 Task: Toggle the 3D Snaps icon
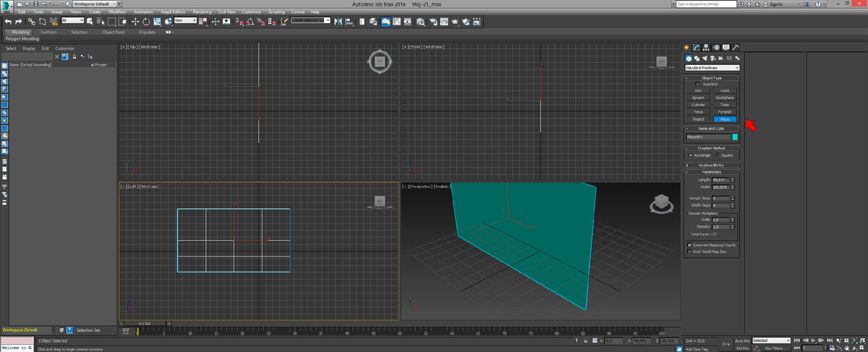pyautogui.click(x=239, y=22)
